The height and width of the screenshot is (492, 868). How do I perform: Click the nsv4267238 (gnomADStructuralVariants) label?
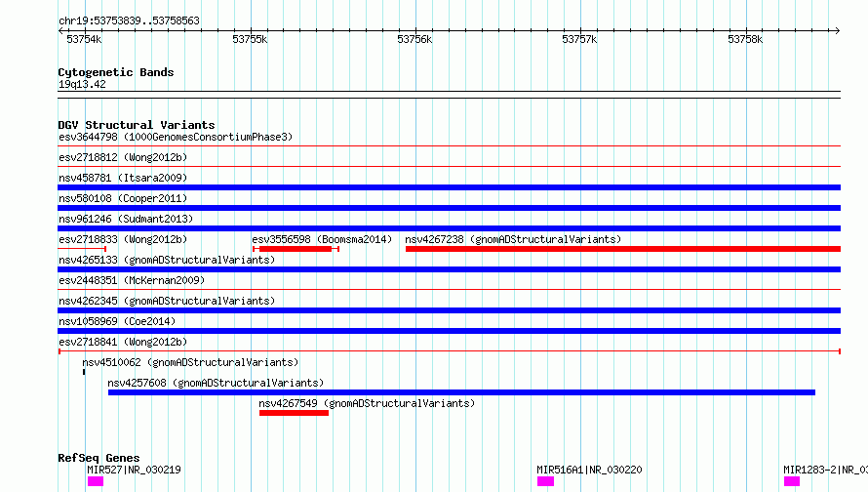coord(513,239)
